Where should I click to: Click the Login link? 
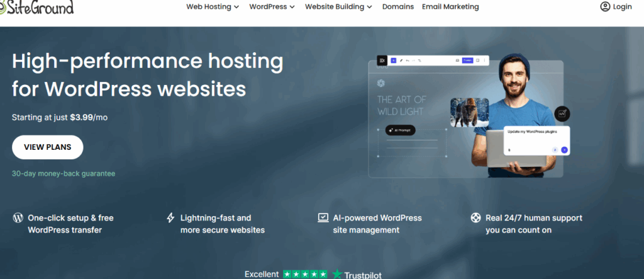click(622, 7)
